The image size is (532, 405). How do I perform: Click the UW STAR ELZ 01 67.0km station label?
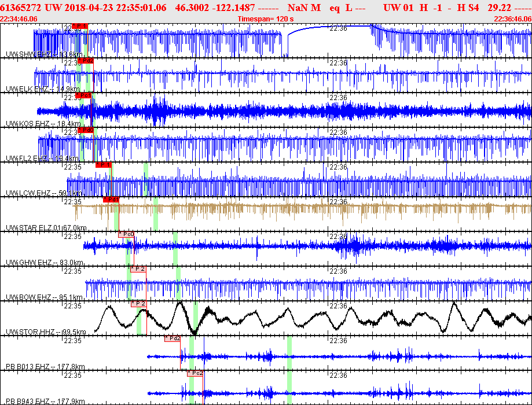46,227
